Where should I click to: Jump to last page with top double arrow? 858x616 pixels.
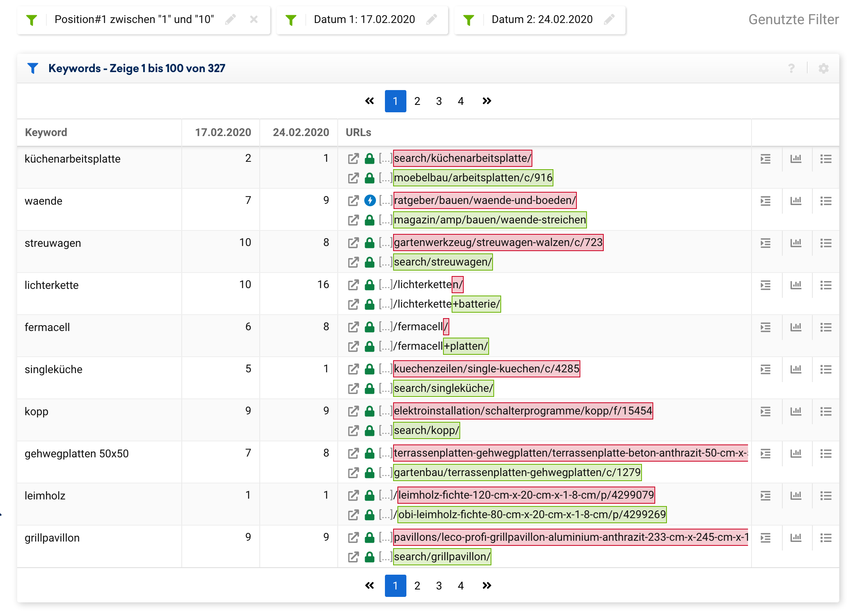(487, 101)
